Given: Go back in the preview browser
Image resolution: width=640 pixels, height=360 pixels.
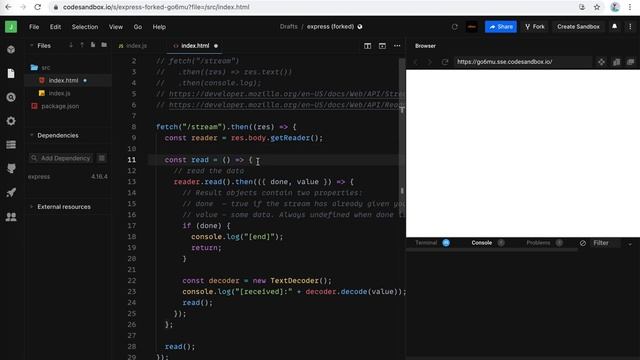Looking at the screenshot, I should 416,62.
